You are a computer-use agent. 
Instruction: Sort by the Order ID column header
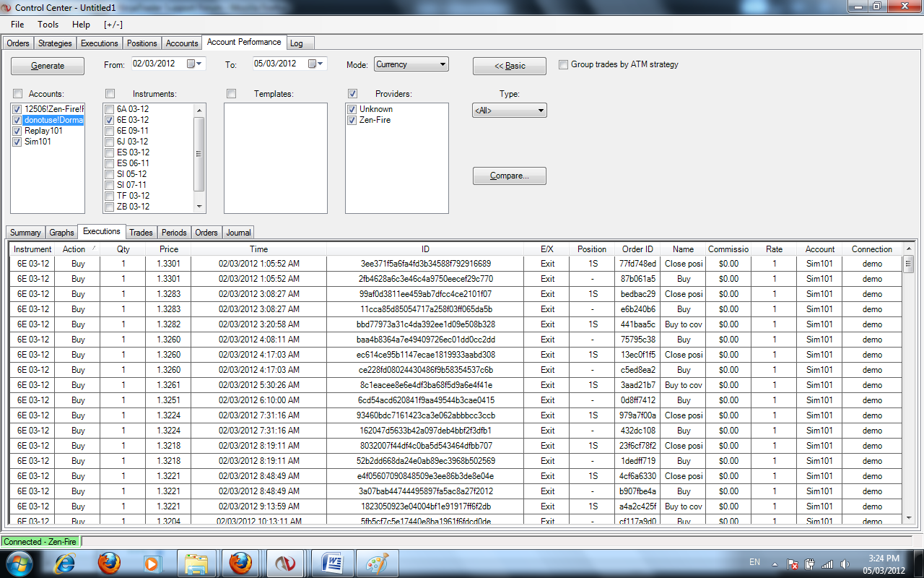pyautogui.click(x=638, y=249)
